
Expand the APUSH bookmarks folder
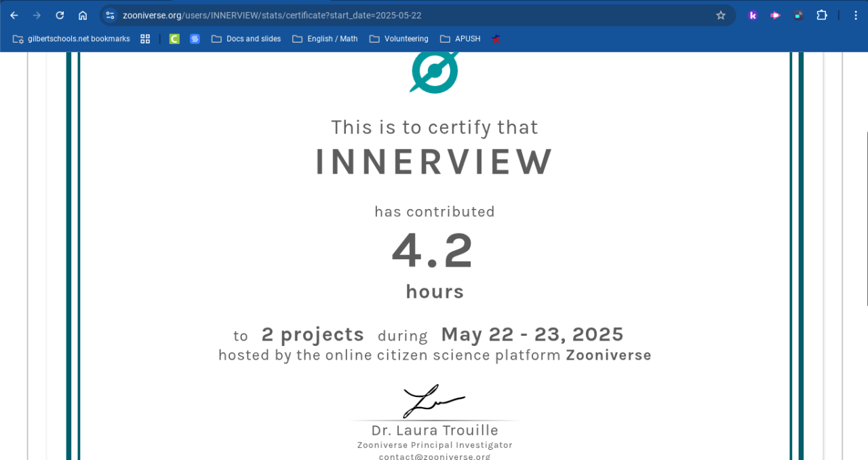click(460, 39)
